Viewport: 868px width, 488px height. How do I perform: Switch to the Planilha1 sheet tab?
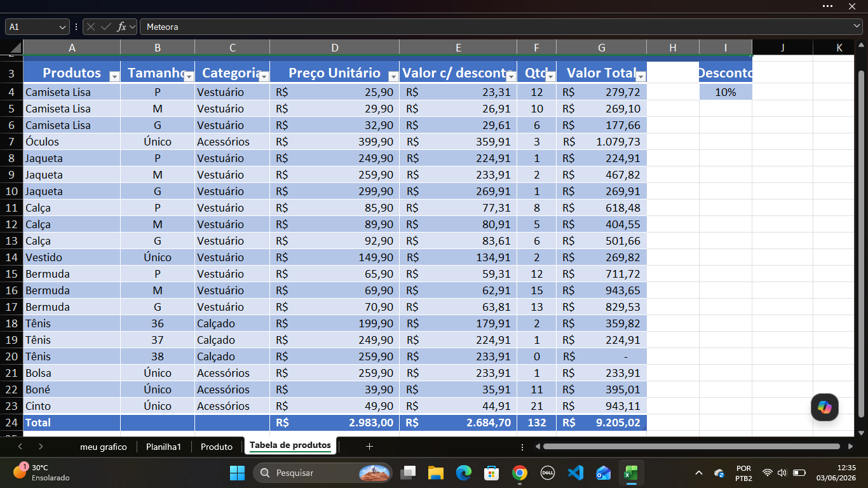click(163, 447)
